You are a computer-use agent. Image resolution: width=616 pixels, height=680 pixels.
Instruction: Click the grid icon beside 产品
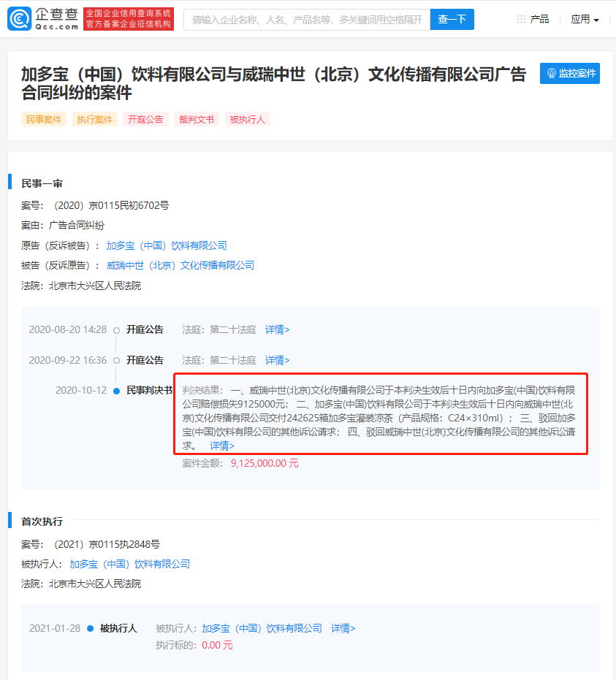pos(521,19)
